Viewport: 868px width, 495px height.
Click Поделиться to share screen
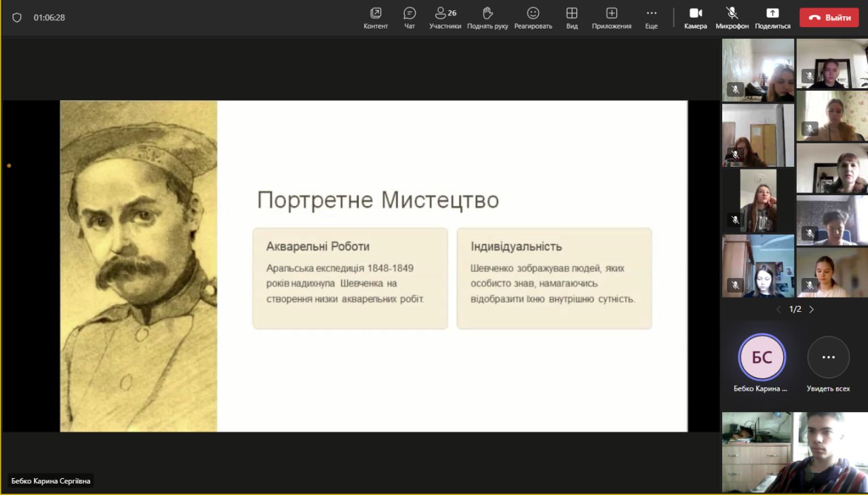pos(772,18)
